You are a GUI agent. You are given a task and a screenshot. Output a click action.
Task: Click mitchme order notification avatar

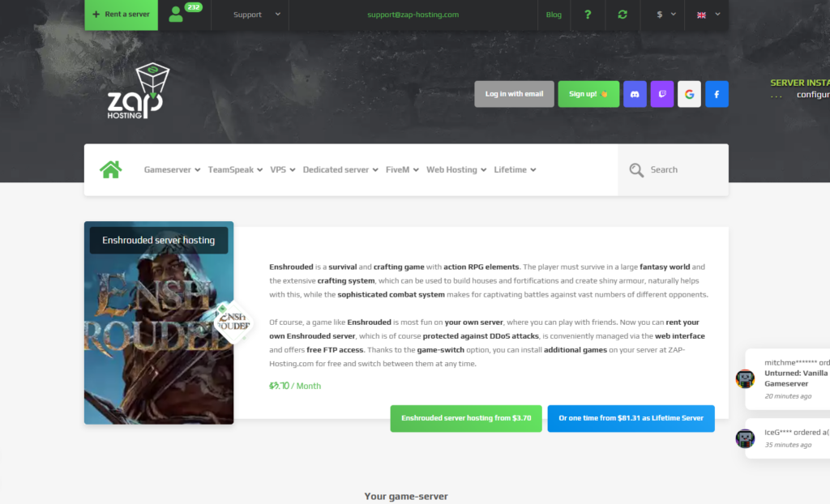pyautogui.click(x=745, y=379)
